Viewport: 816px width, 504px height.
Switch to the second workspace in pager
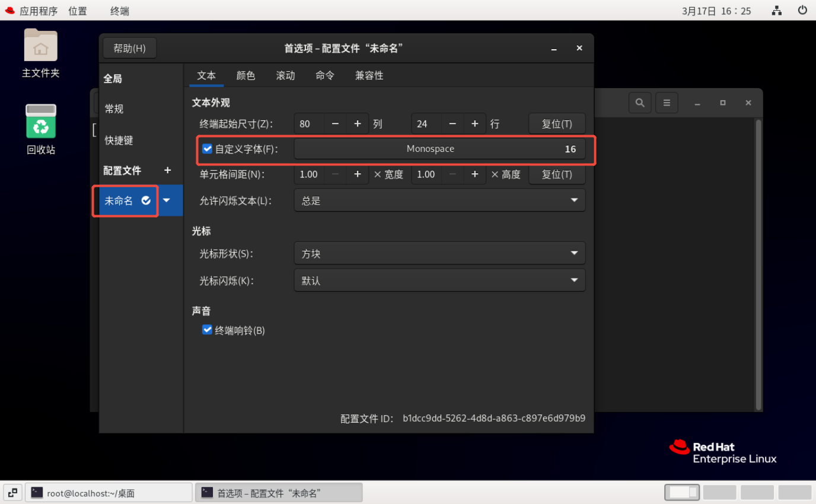coord(720,492)
